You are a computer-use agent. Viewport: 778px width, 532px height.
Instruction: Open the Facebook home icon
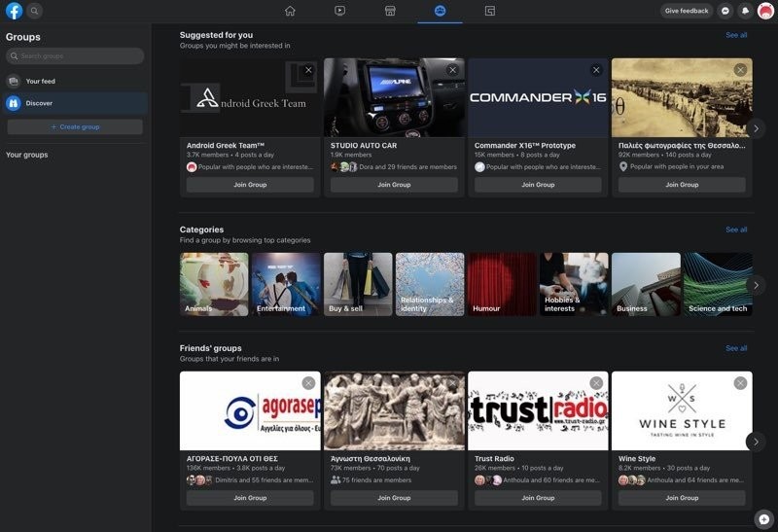coord(290,11)
